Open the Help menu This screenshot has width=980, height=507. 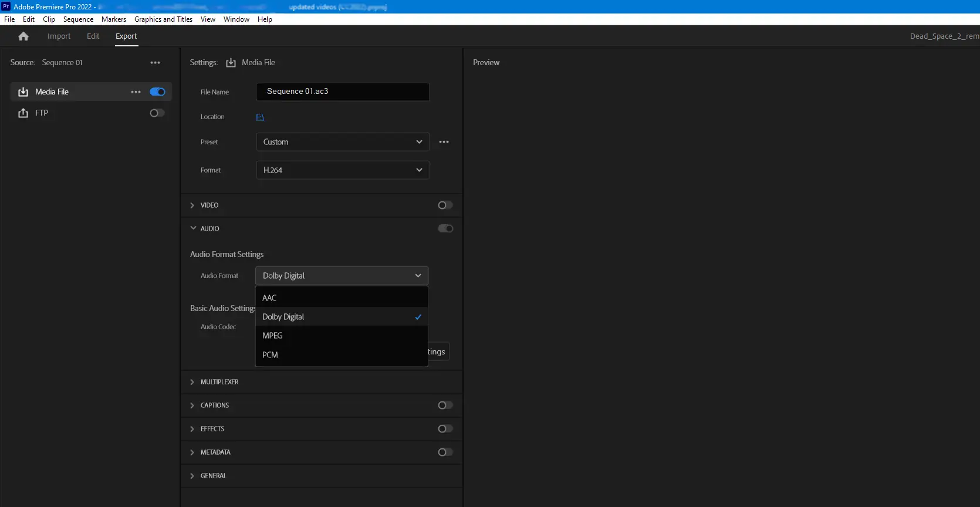click(x=265, y=19)
